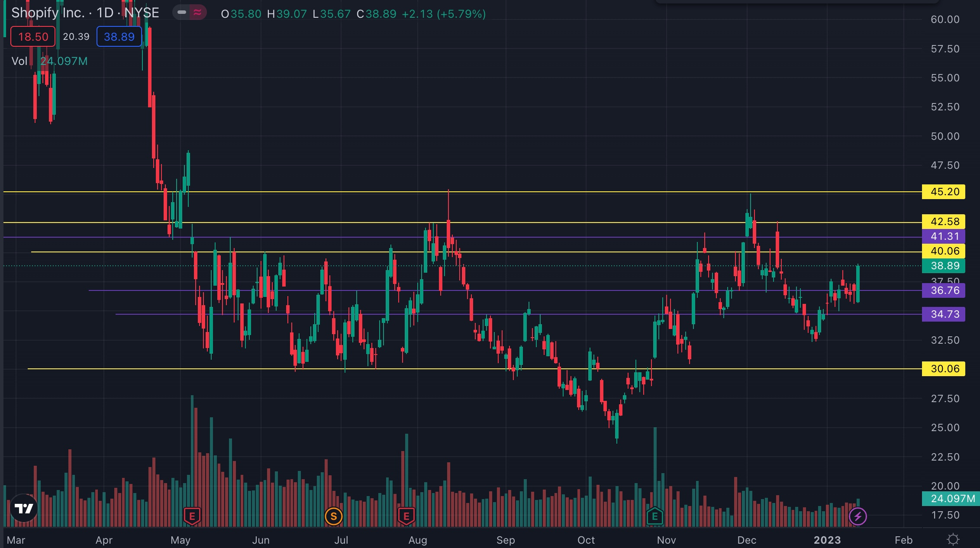
Task: Click the pink approximate-equals indicator icon
Action: tap(197, 13)
